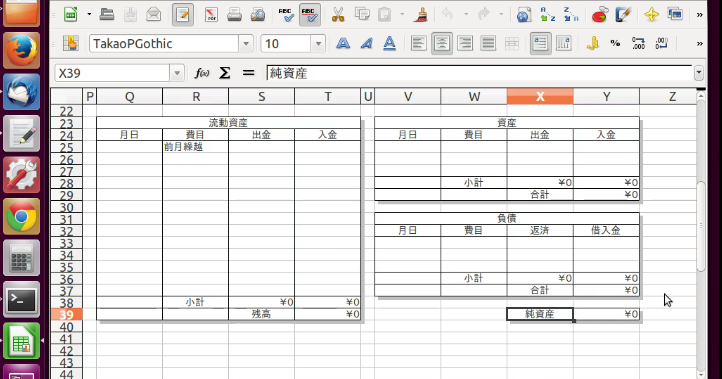The image size is (722, 379).
Task: Click the font color underlined A icon
Action: [x=390, y=44]
